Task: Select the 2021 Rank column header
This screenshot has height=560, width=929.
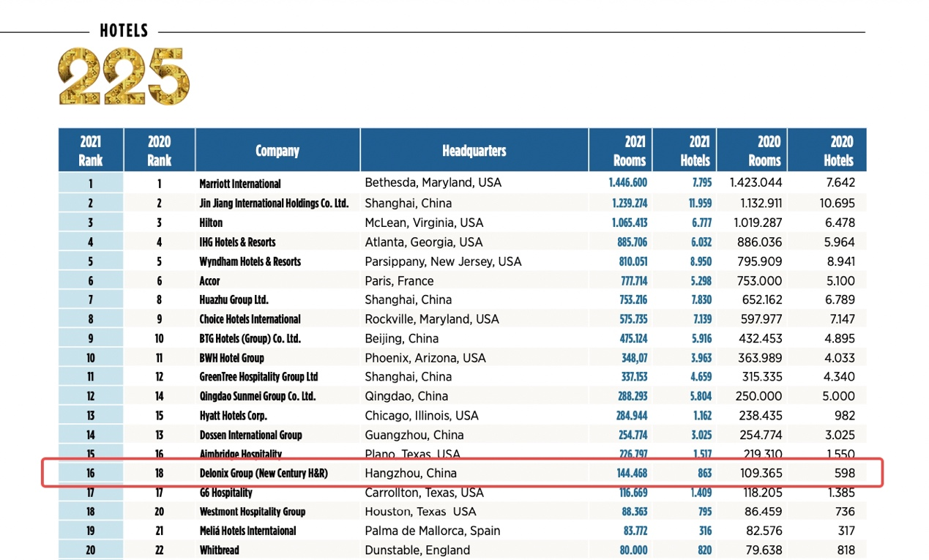Action: tap(91, 151)
